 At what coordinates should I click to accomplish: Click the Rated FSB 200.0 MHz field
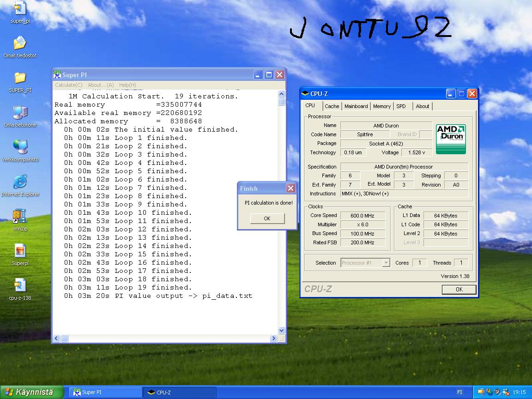(363, 242)
